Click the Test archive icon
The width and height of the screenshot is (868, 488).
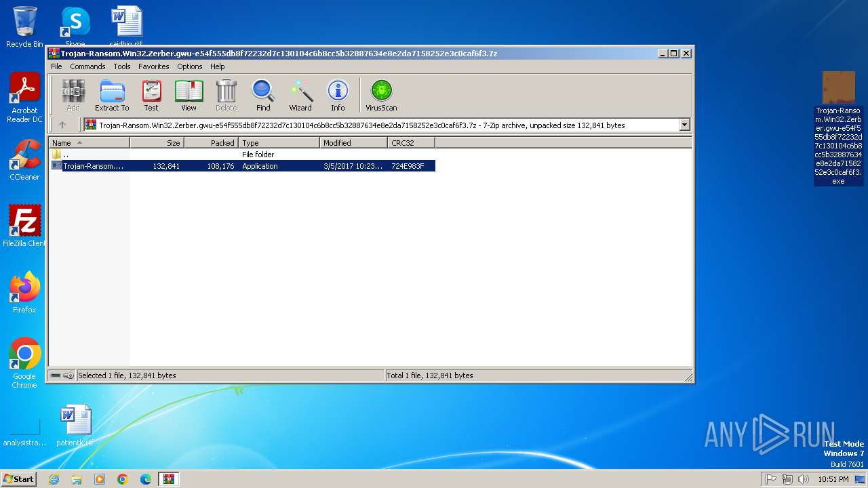151,95
